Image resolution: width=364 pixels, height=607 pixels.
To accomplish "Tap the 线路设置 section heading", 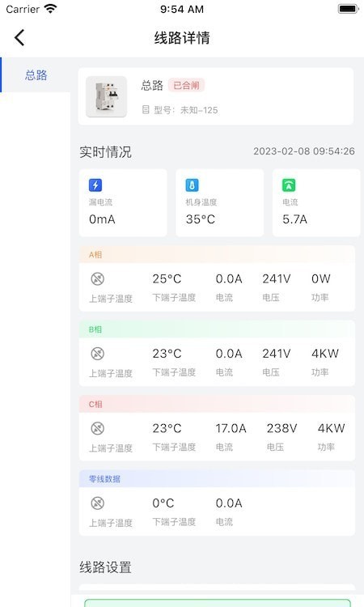I will pyautogui.click(x=106, y=567).
